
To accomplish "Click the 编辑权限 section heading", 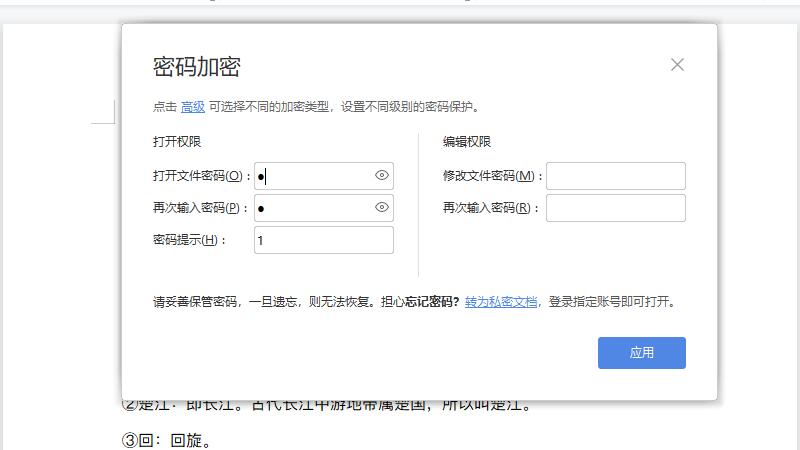I will click(467, 142).
